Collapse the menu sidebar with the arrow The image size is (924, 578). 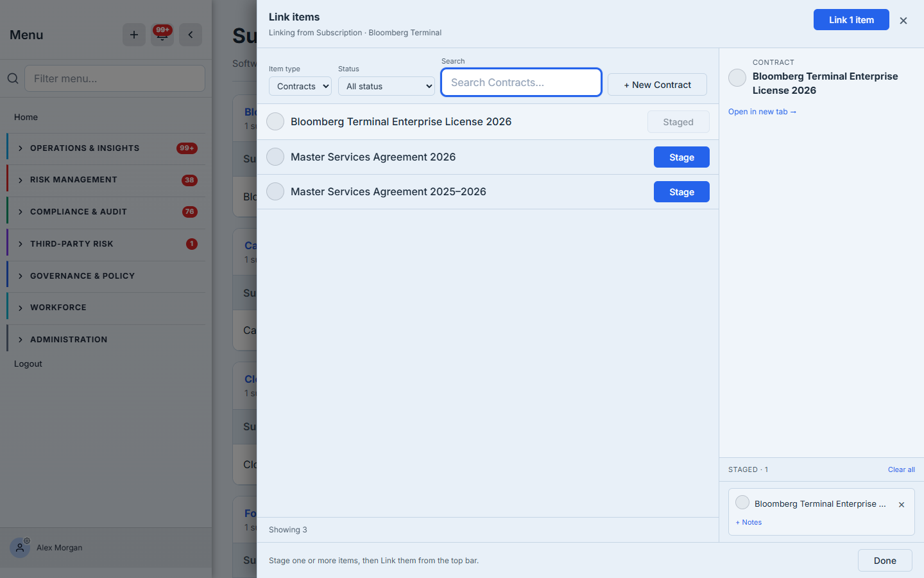pos(191,35)
